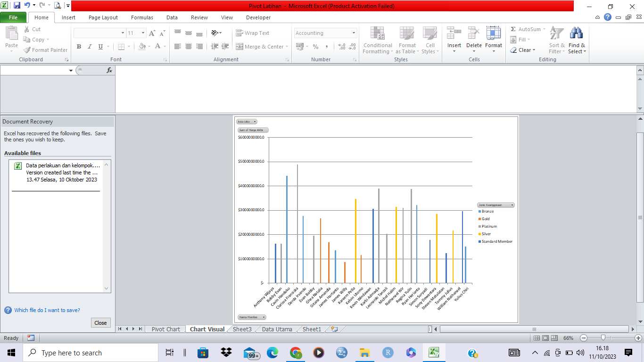Close the Document Recovery pane

100,323
